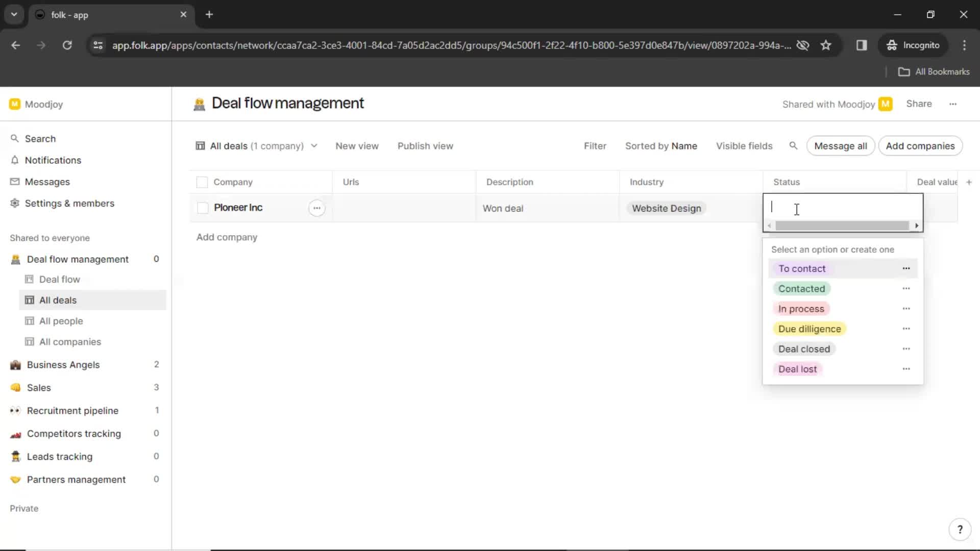Click the Add companies button
Viewport: 980px width, 551px height.
[x=920, y=145]
